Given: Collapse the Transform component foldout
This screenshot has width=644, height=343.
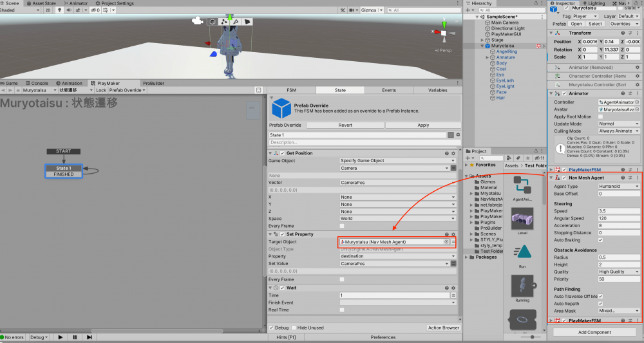Looking at the screenshot, I should click(551, 33).
